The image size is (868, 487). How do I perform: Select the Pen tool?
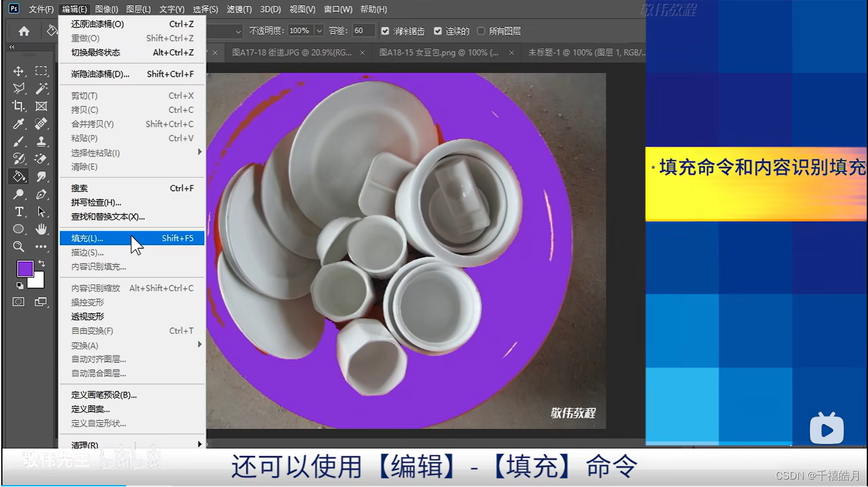pyautogui.click(x=41, y=194)
